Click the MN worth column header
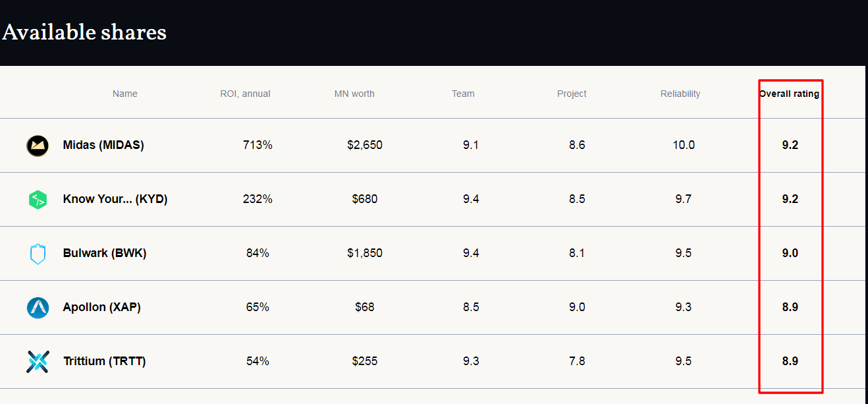 click(354, 94)
